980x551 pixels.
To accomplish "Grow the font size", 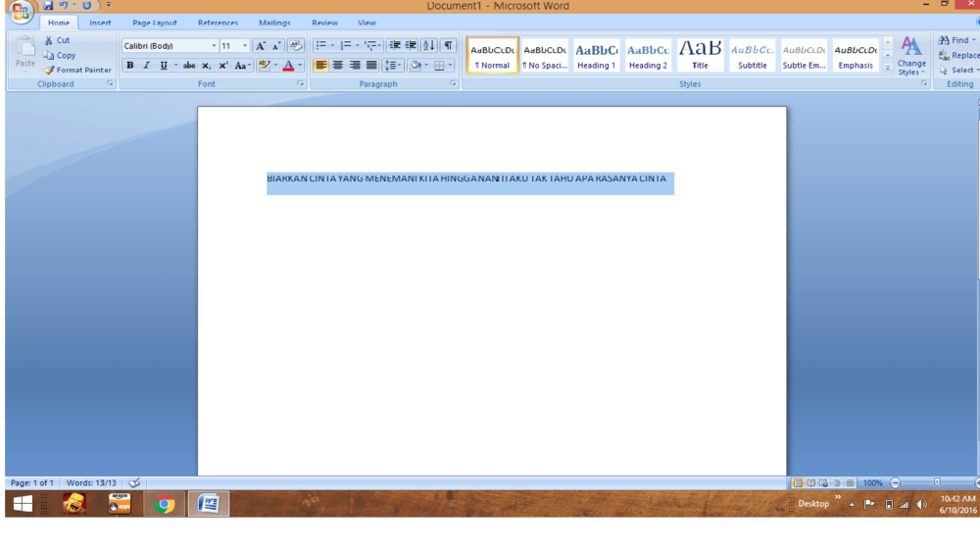I will (260, 46).
